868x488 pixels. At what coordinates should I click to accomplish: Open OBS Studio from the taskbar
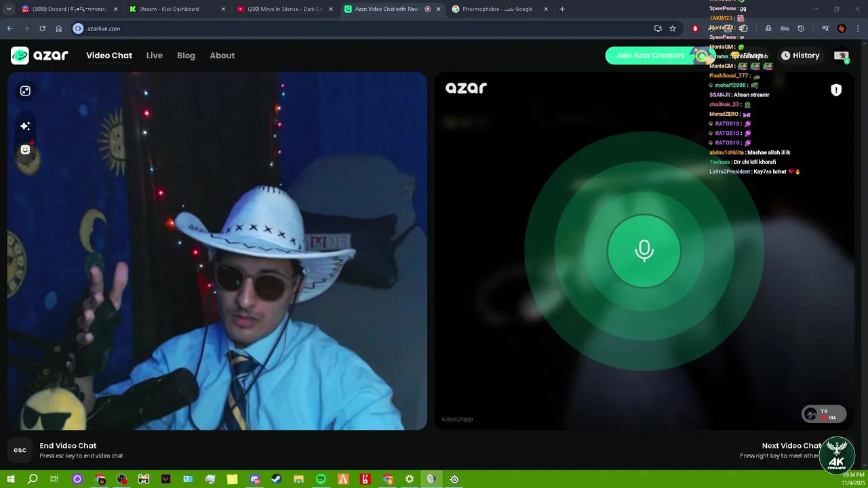[121, 479]
